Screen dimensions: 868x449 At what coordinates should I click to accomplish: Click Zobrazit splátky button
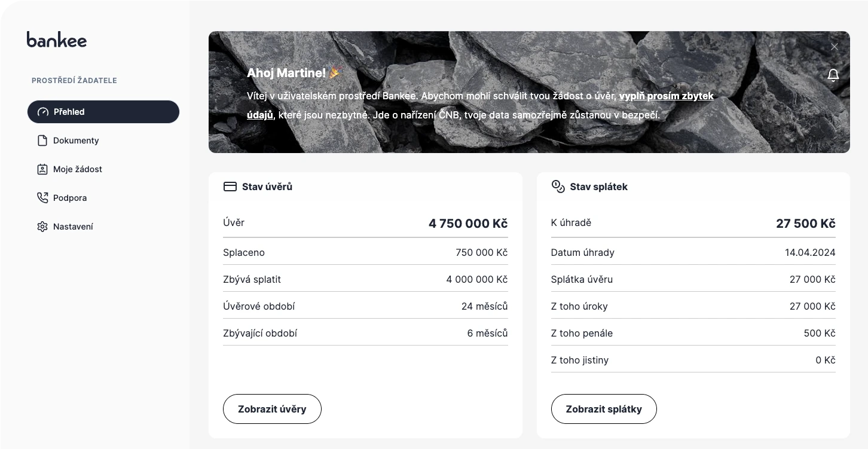(x=604, y=409)
